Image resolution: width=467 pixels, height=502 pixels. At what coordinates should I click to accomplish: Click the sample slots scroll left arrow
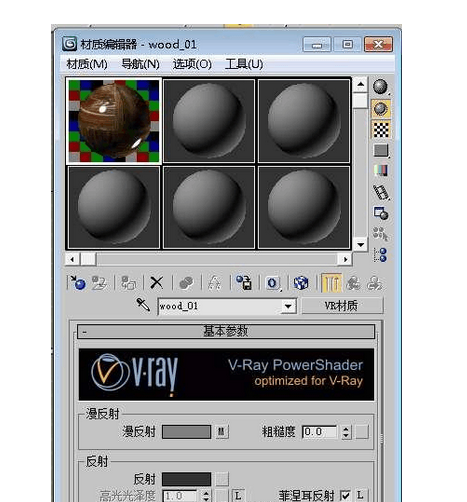coord(72,259)
